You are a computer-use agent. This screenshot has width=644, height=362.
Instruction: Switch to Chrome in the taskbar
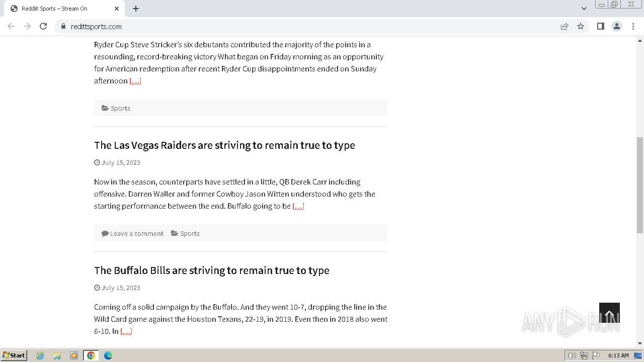point(91,355)
